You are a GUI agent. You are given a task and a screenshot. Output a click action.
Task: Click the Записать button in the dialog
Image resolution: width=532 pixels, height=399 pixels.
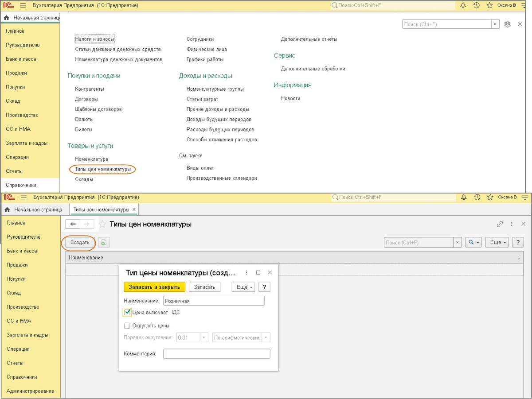[x=204, y=287]
